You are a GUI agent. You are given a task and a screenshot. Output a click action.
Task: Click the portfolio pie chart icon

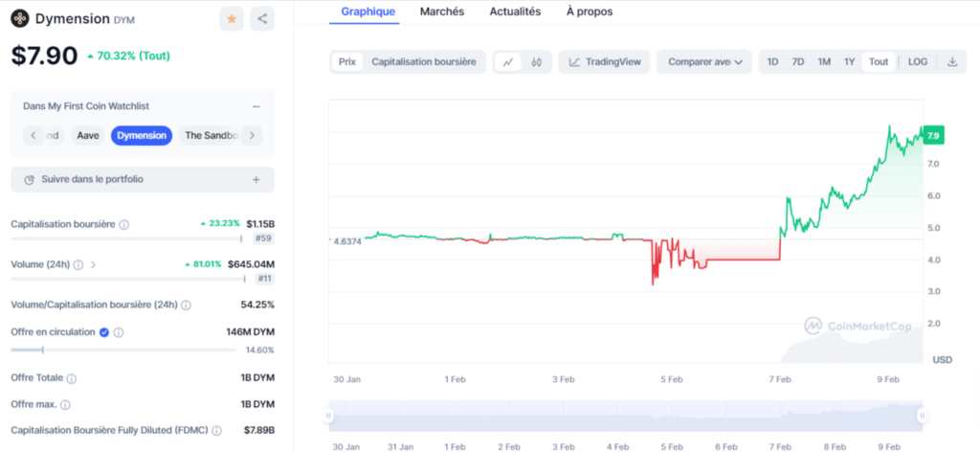[x=29, y=180]
